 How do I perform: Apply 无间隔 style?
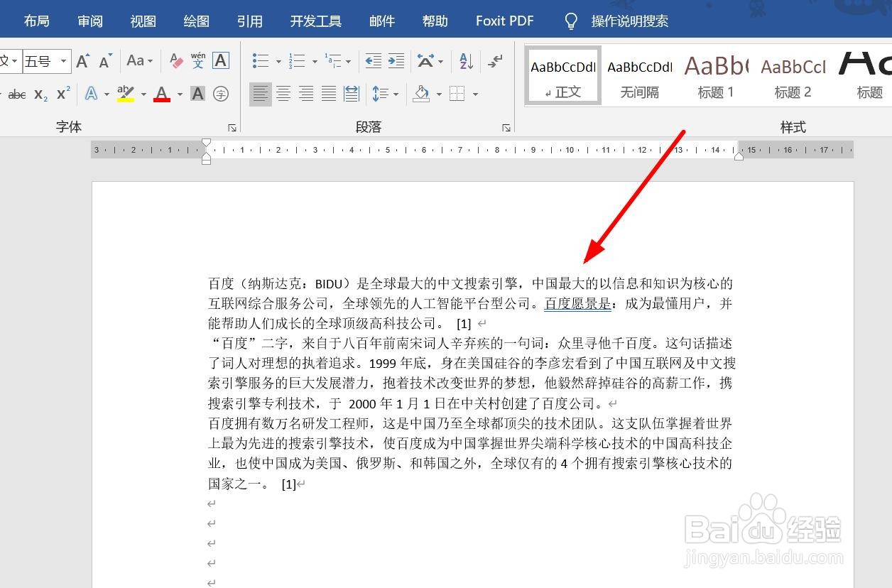tap(640, 75)
